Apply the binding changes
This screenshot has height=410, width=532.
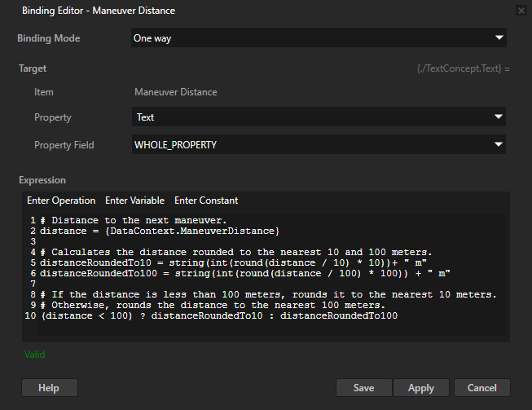point(420,388)
